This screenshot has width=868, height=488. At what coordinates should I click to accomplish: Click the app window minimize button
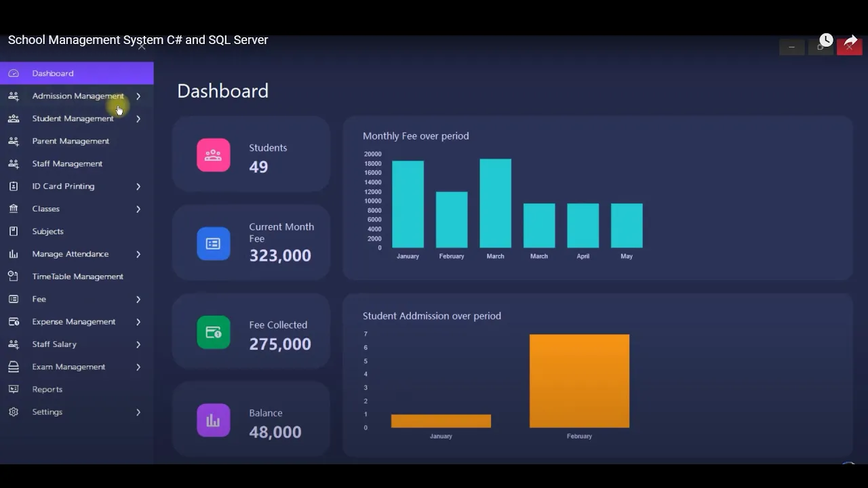792,47
